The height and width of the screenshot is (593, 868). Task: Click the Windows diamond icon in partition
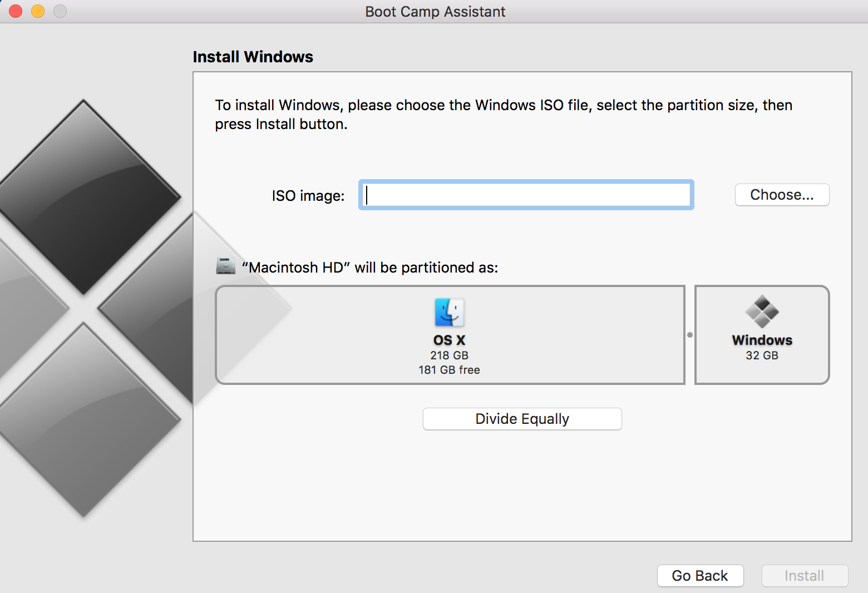762,312
